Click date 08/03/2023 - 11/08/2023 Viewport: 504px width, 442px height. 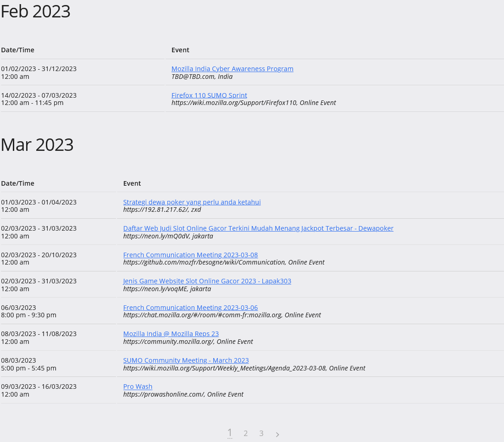39,334
